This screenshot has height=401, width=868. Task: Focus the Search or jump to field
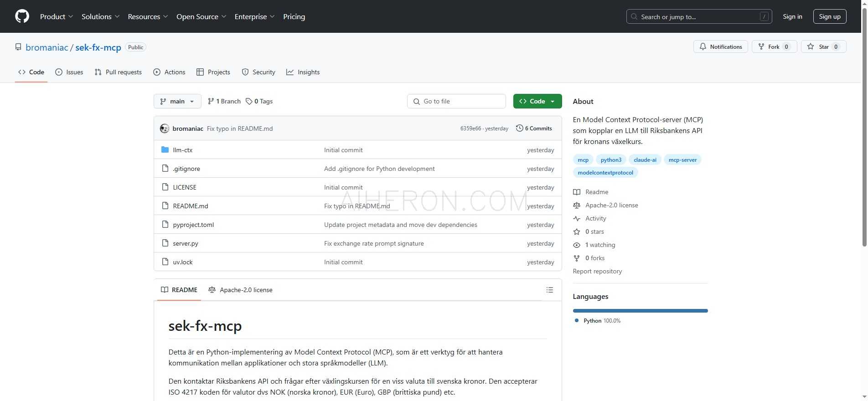(x=699, y=16)
